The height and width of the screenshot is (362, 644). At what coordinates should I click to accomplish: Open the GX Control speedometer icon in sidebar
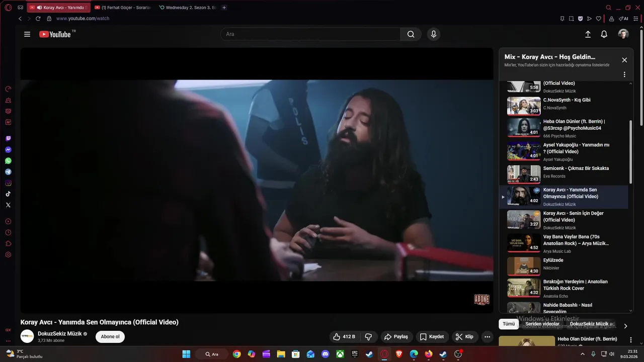8,89
